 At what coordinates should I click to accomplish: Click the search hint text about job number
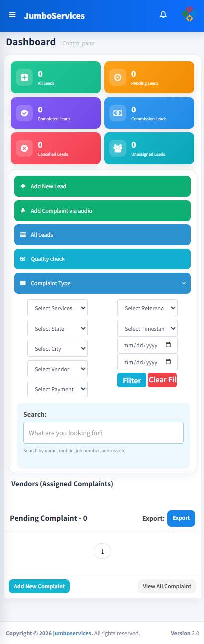[x=75, y=450]
